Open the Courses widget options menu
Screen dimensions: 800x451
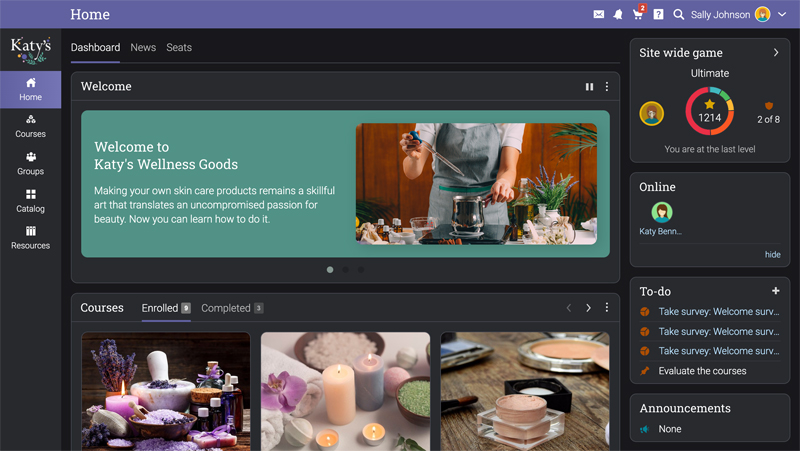click(x=607, y=307)
